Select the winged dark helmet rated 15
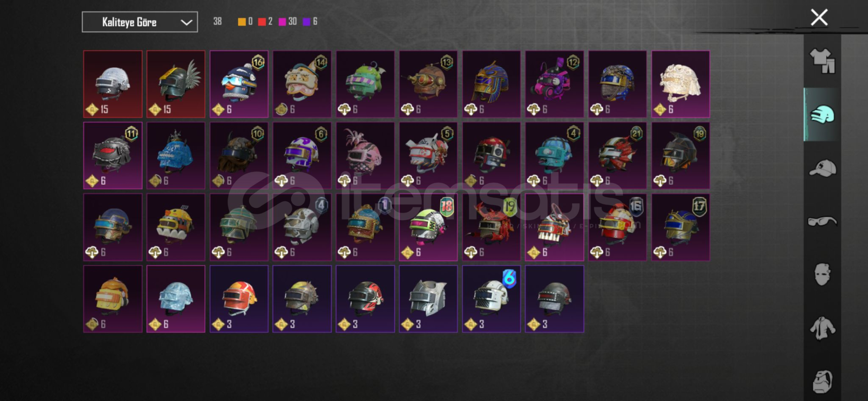Screen dimensions: 868x401 point(176,84)
